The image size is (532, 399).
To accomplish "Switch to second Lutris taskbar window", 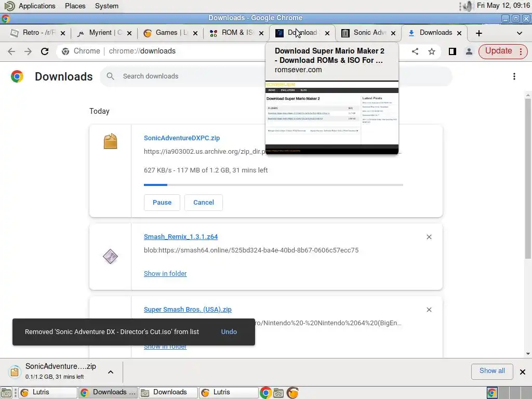I will click(x=229, y=393).
